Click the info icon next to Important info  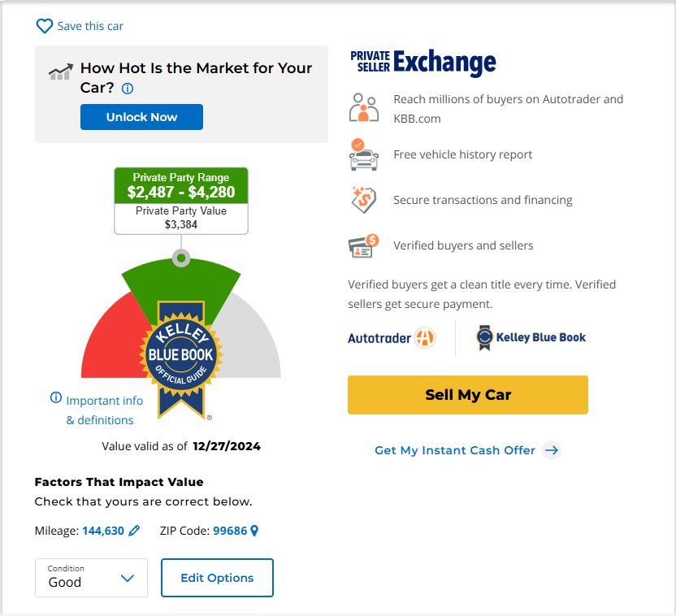click(x=56, y=398)
